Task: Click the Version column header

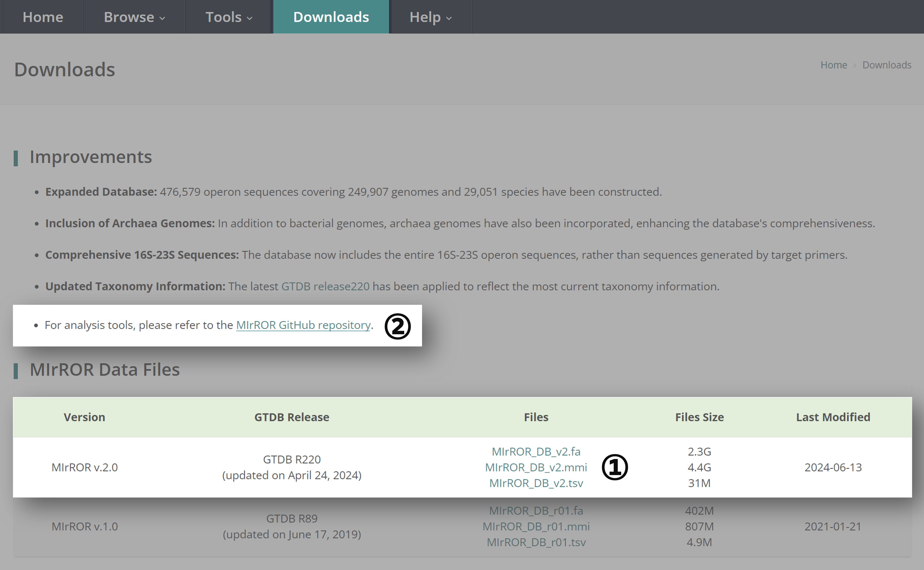Action: coord(84,417)
